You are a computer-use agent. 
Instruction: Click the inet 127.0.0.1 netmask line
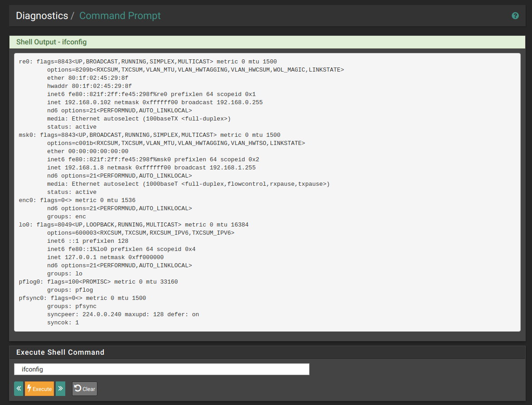105,257
